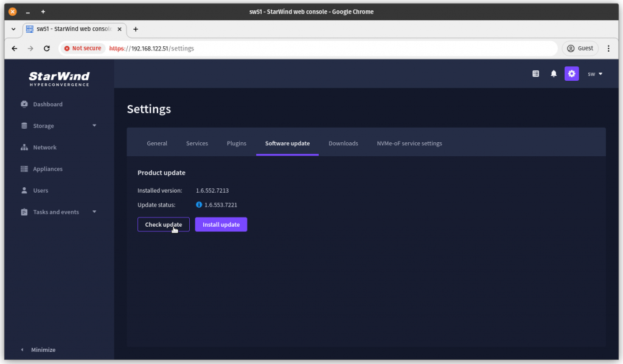Click the Product update heading
Image resolution: width=623 pixels, height=364 pixels.
161,173
